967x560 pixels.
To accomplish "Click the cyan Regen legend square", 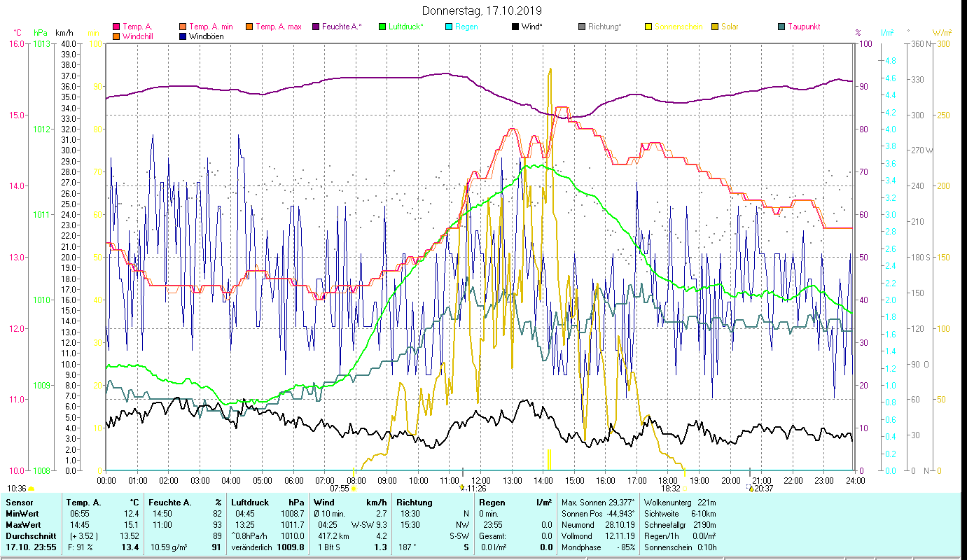I will click(x=449, y=27).
